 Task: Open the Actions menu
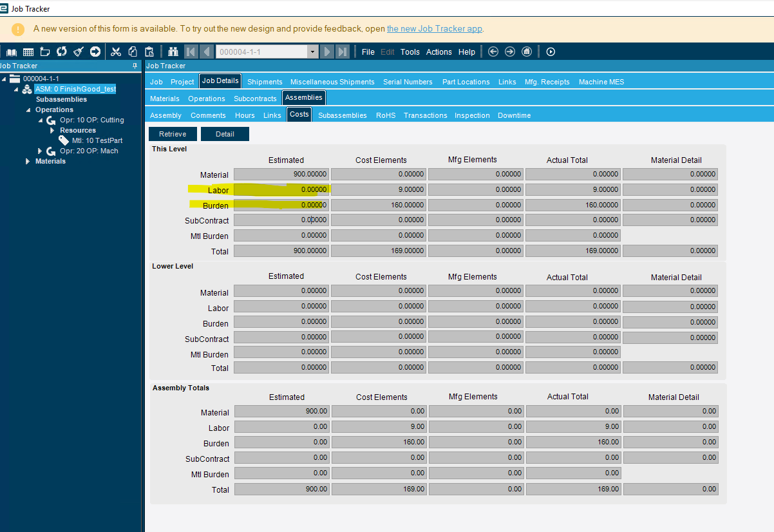click(439, 52)
